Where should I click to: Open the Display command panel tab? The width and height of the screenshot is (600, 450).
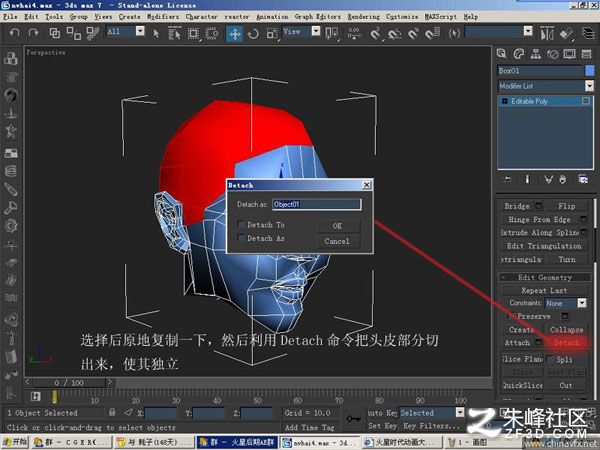[x=569, y=54]
